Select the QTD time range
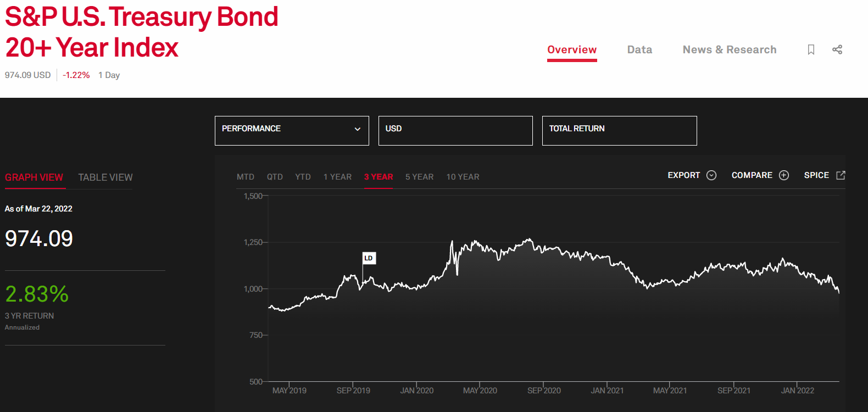868x412 pixels. 275,177
